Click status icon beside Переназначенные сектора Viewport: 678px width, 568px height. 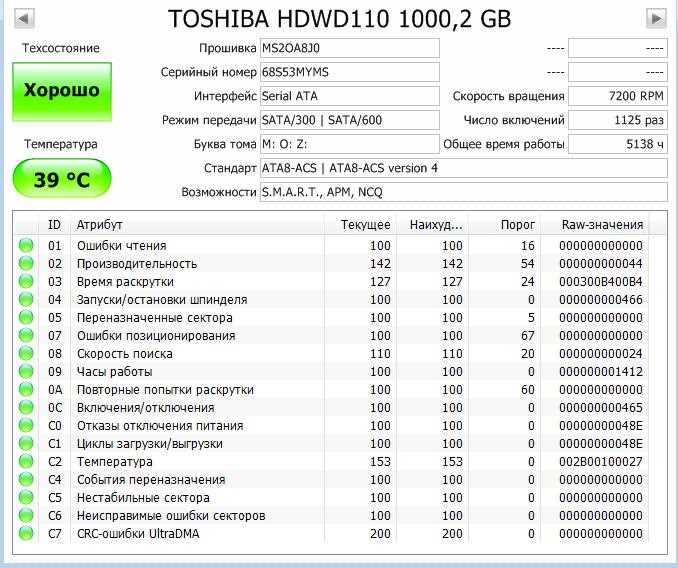point(26,318)
